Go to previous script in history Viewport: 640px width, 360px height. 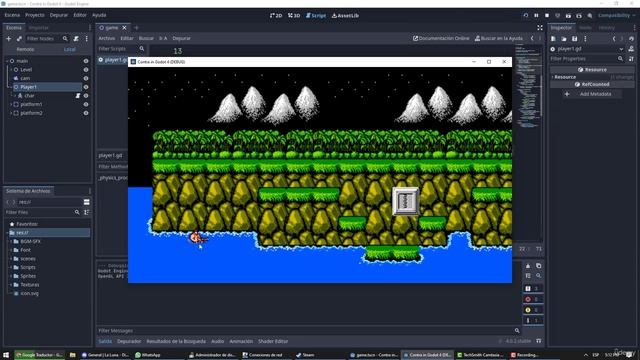point(532,38)
